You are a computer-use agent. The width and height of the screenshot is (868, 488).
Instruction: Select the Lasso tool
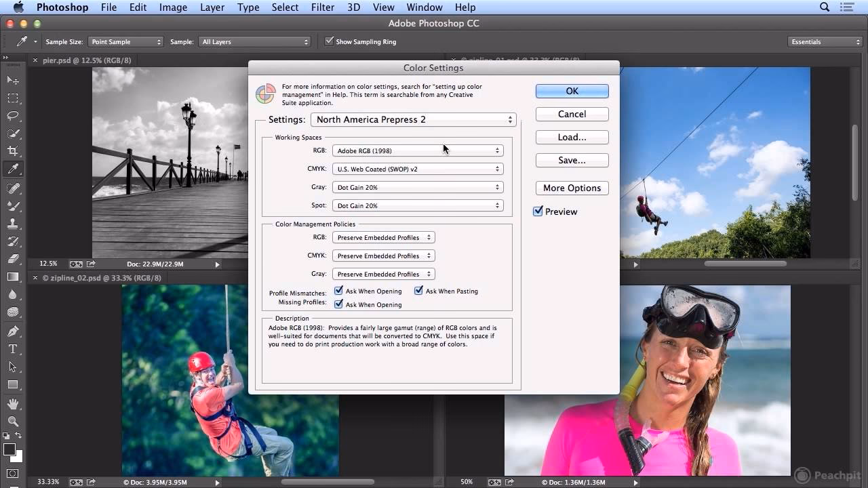click(x=12, y=116)
